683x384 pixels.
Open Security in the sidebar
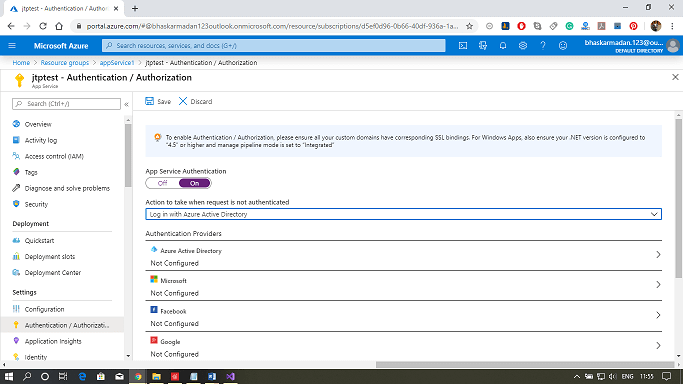point(36,204)
